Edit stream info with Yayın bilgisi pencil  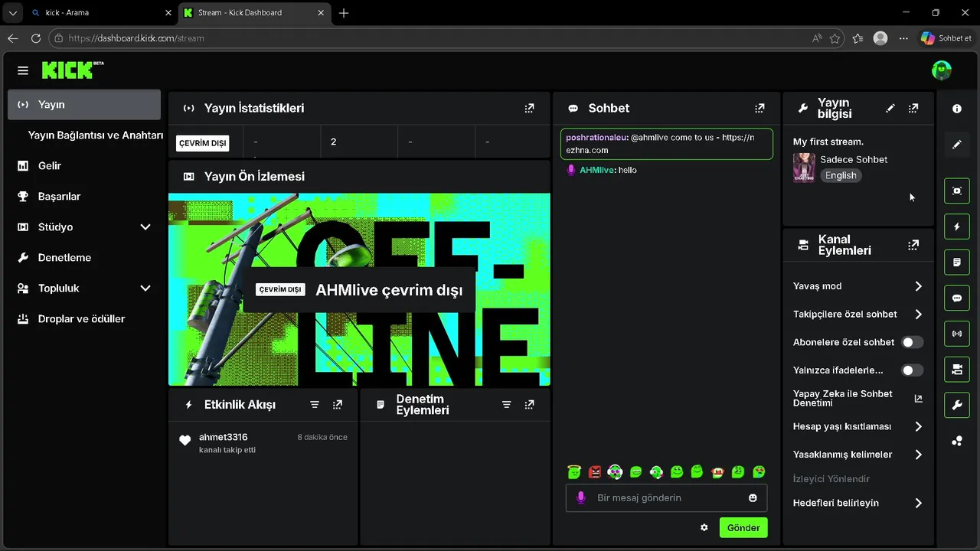pyautogui.click(x=890, y=108)
